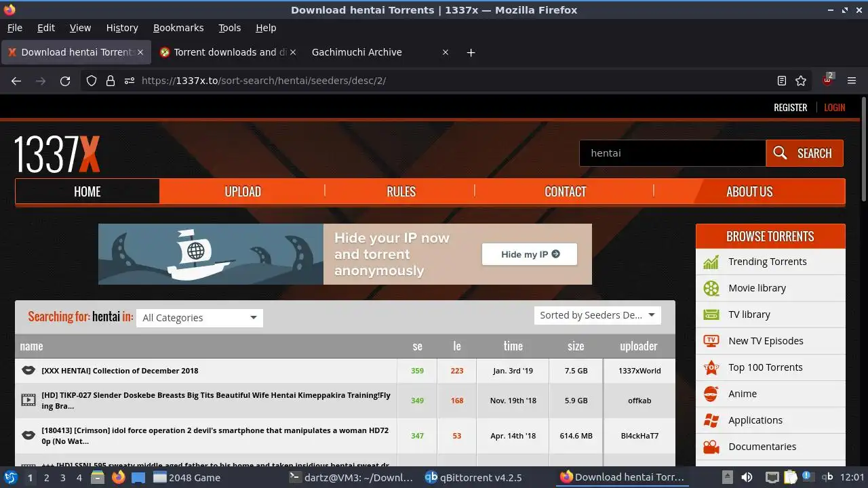This screenshot has height=488, width=868.
Task: Open the qBittorrent v4.2.5 taskbar window
Action: [x=473, y=477]
